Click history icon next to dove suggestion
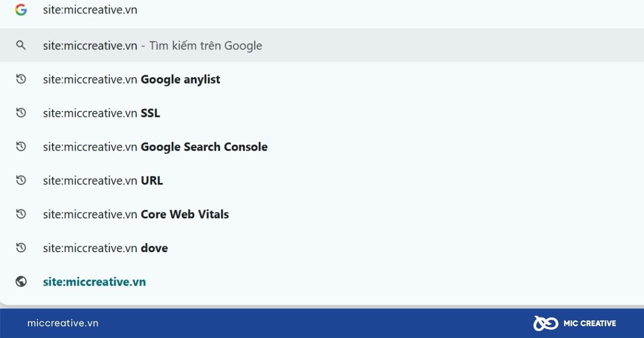This screenshot has height=338, width=644. pos(21,248)
